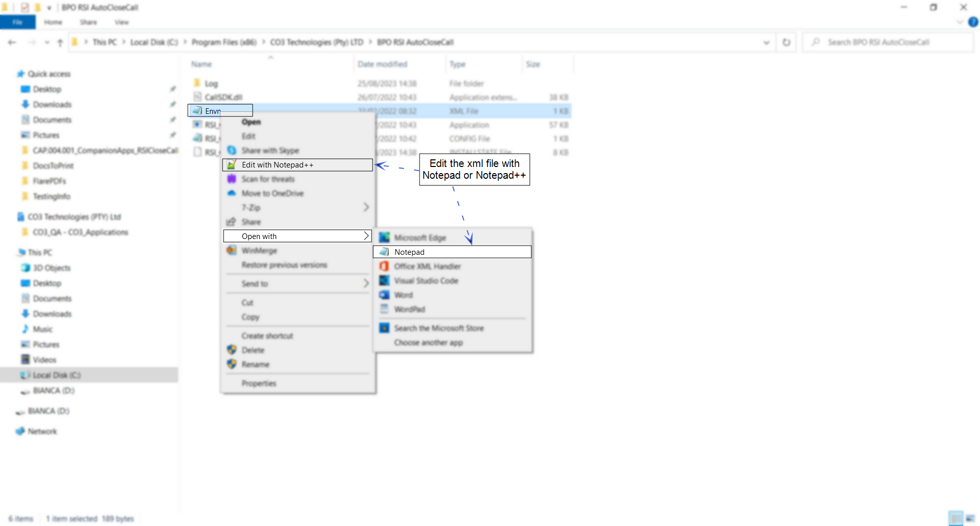
Task: Click the Notepad++ icon in the context menu
Action: (232, 164)
